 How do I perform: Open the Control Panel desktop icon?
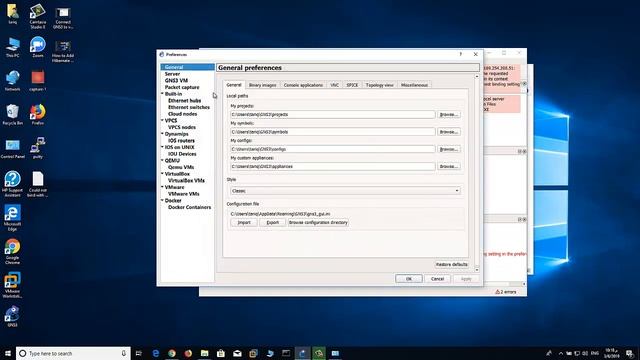point(13,149)
